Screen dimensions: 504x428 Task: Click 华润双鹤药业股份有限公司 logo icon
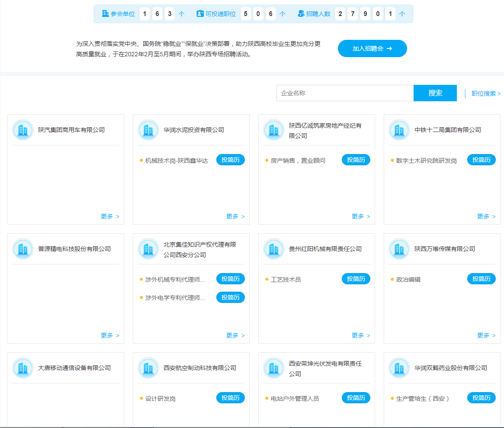(399, 368)
